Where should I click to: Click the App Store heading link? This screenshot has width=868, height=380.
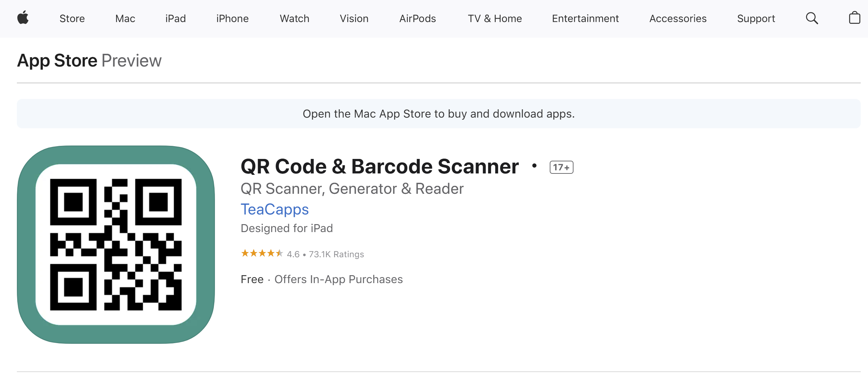click(57, 61)
